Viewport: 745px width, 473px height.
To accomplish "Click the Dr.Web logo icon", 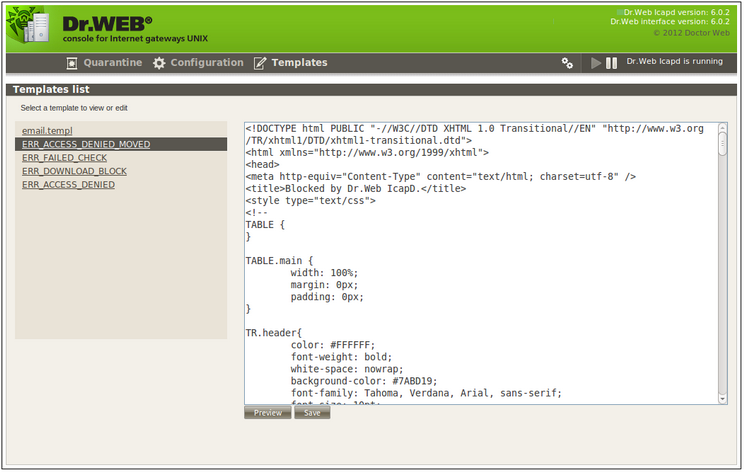I will [x=29, y=25].
